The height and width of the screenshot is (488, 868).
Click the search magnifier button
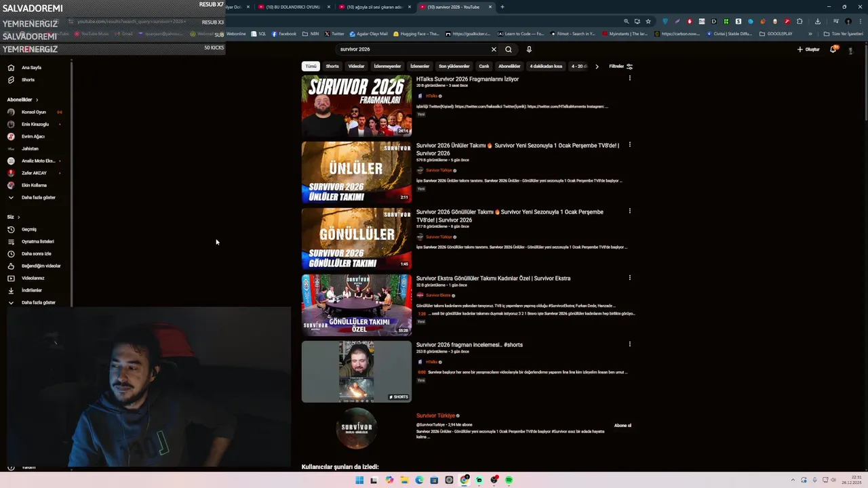coord(508,49)
